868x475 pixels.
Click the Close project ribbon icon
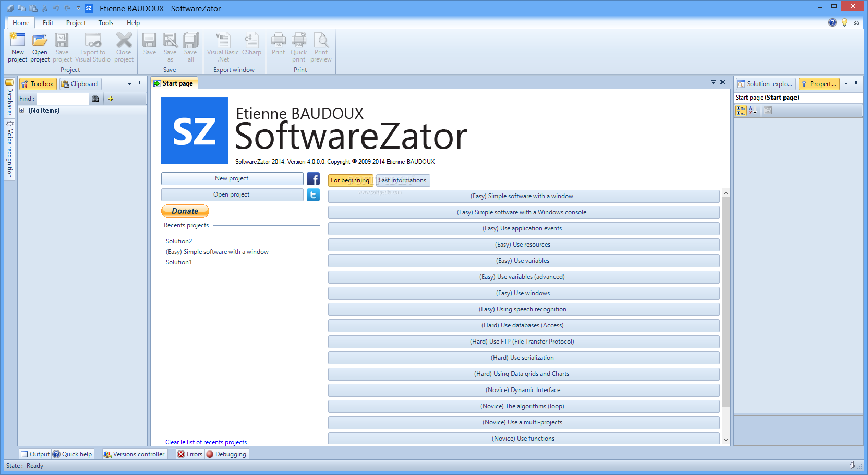point(124,47)
